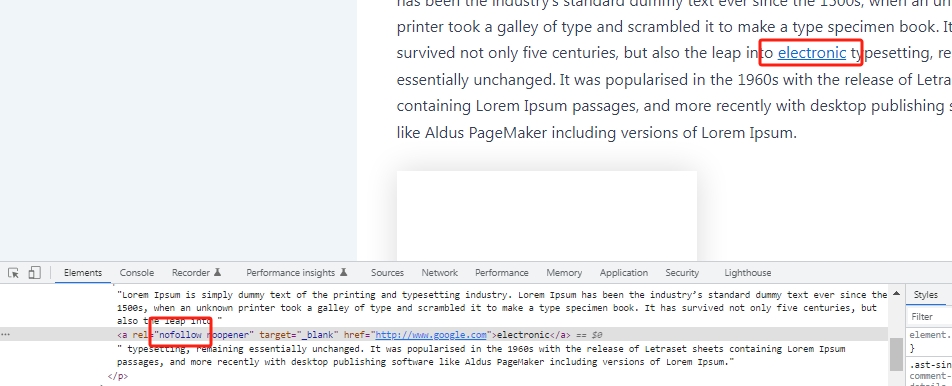Open the Styles pane tab
Viewport: 952px width, 386px height.
coord(926,295)
